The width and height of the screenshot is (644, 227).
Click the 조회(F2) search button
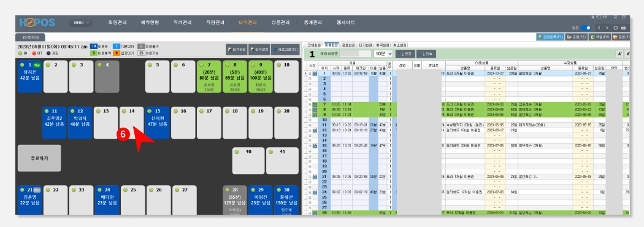click(576, 37)
